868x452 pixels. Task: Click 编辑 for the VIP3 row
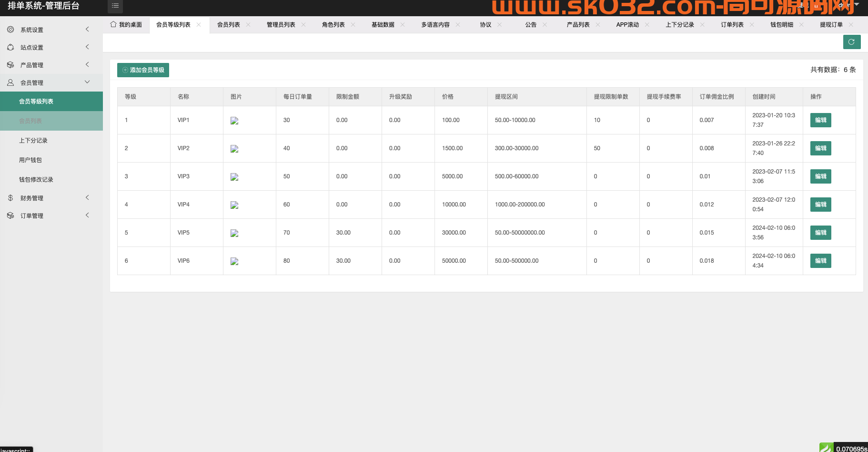[821, 176]
